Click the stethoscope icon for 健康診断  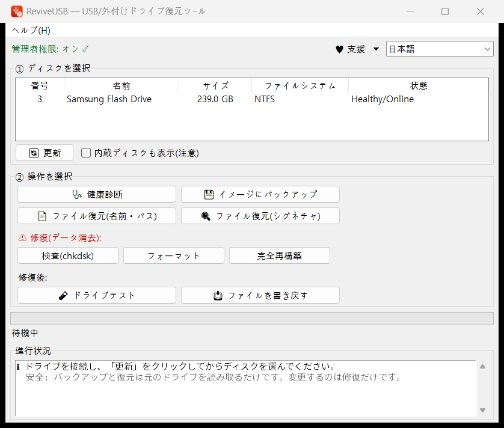pyautogui.click(x=77, y=194)
